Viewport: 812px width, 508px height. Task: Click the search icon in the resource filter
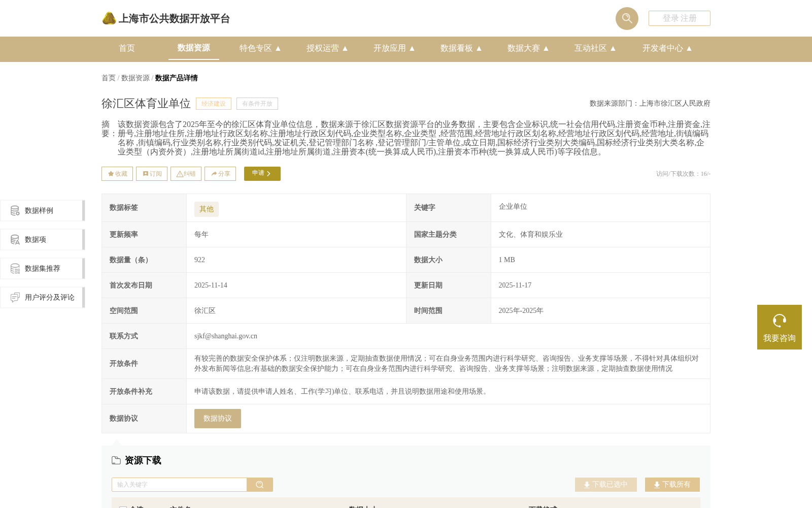[260, 485]
